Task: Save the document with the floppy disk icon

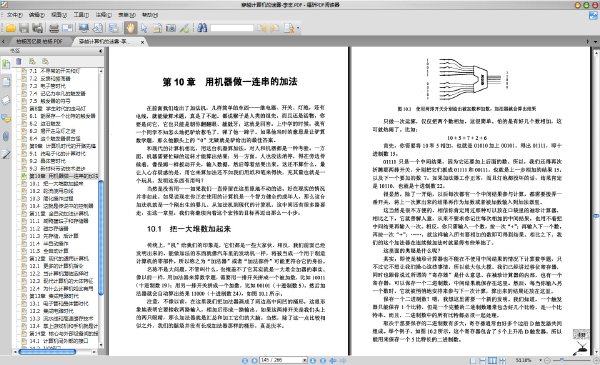Action: click(x=24, y=28)
